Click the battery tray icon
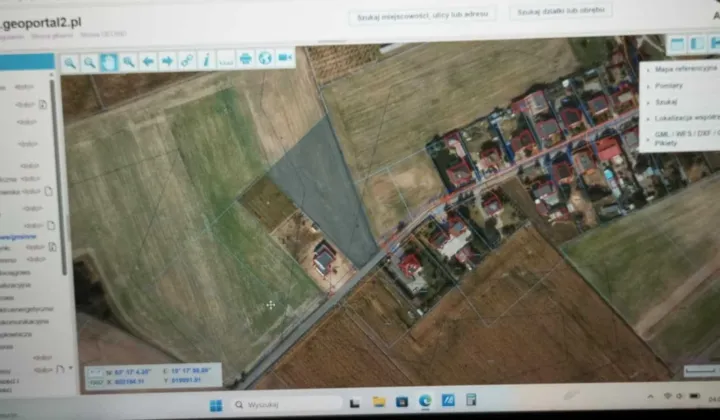This screenshot has width=720, height=420. (695, 396)
